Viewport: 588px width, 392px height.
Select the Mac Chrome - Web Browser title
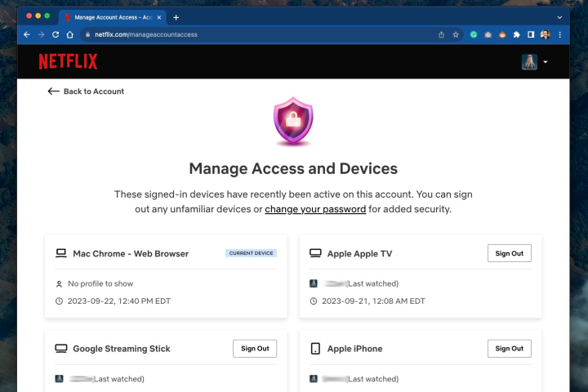coord(131,254)
